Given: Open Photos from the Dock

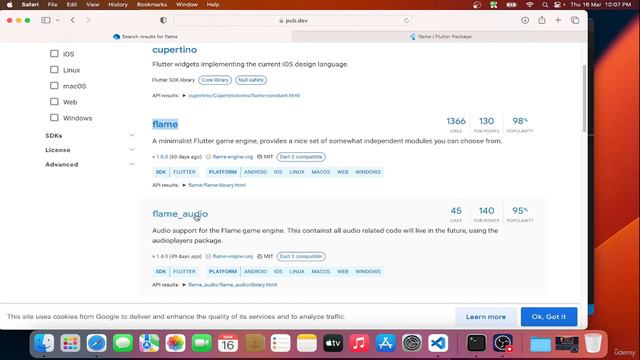Looking at the screenshot, I should (x=176, y=343).
